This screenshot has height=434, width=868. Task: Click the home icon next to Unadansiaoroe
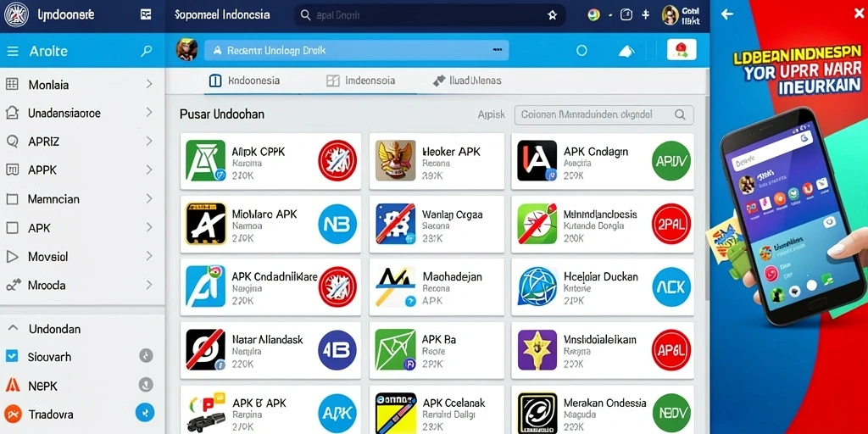click(12, 113)
